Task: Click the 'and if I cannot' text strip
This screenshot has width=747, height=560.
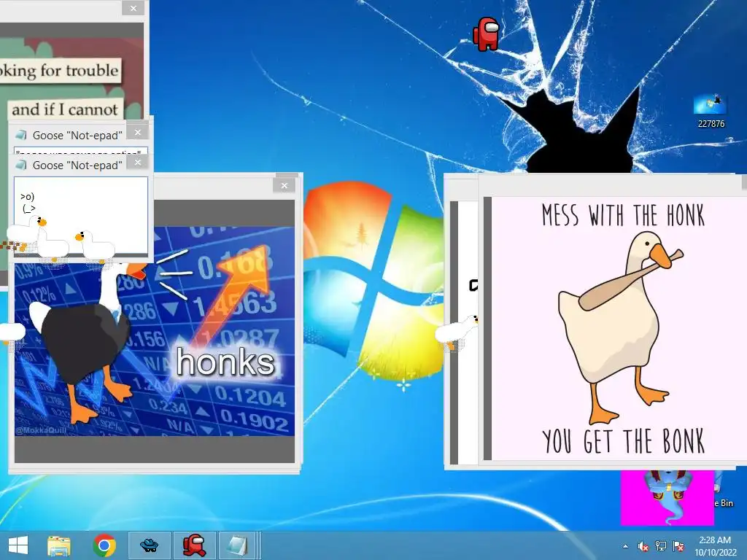Action: pyautogui.click(x=65, y=109)
